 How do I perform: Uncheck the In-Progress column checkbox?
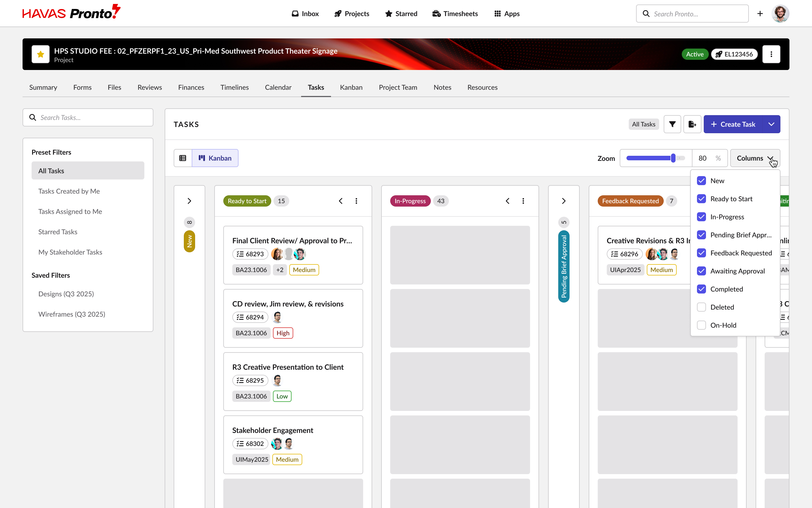click(x=701, y=217)
